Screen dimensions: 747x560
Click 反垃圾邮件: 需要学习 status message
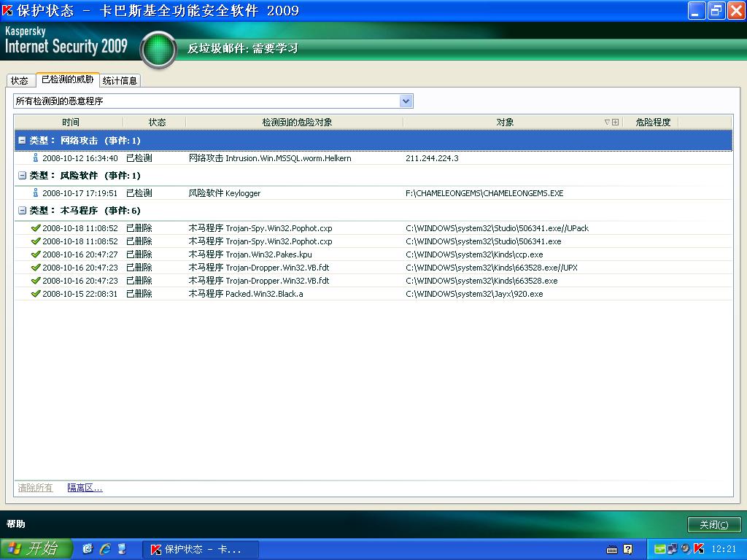tap(243, 48)
